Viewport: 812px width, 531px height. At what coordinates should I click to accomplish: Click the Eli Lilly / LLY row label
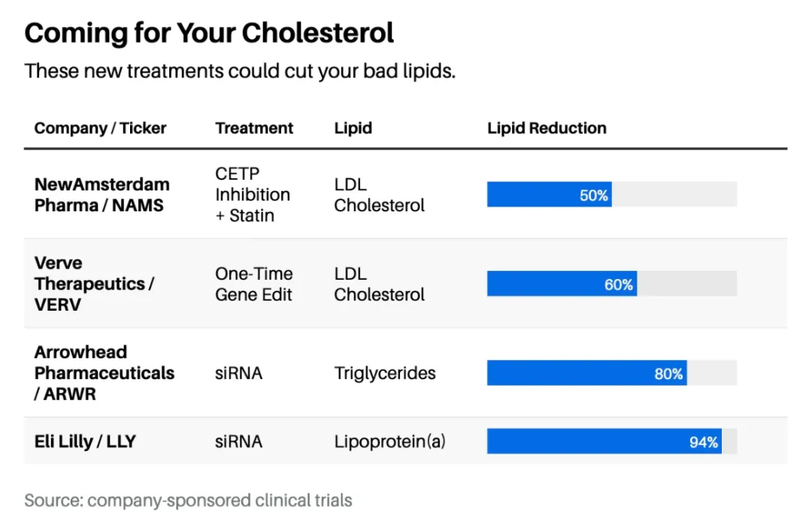click(85, 441)
